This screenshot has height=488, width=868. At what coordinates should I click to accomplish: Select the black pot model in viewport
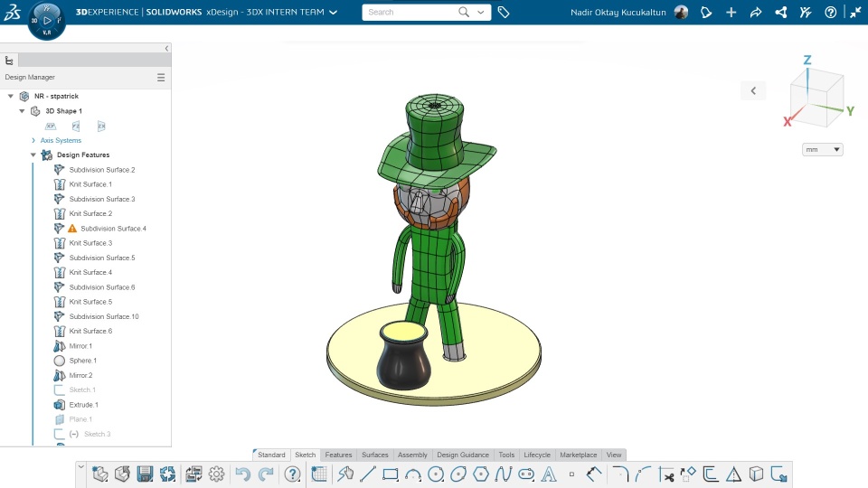pyautogui.click(x=403, y=355)
